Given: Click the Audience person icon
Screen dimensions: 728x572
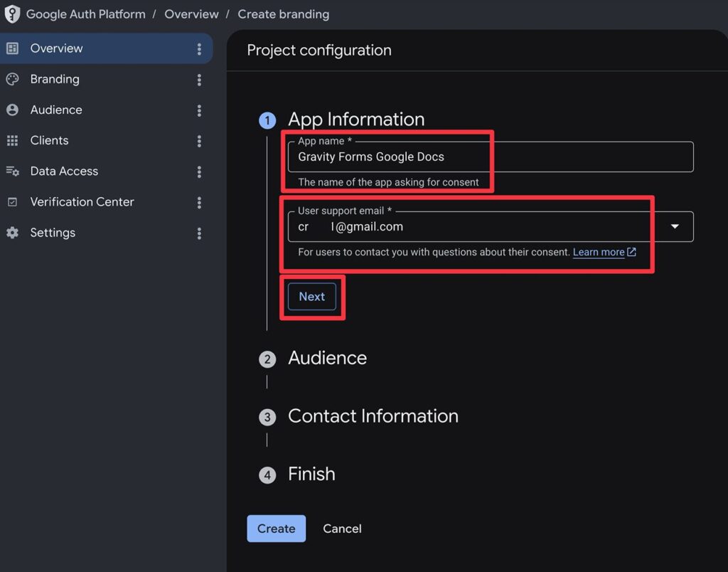Looking at the screenshot, I should (x=13, y=110).
